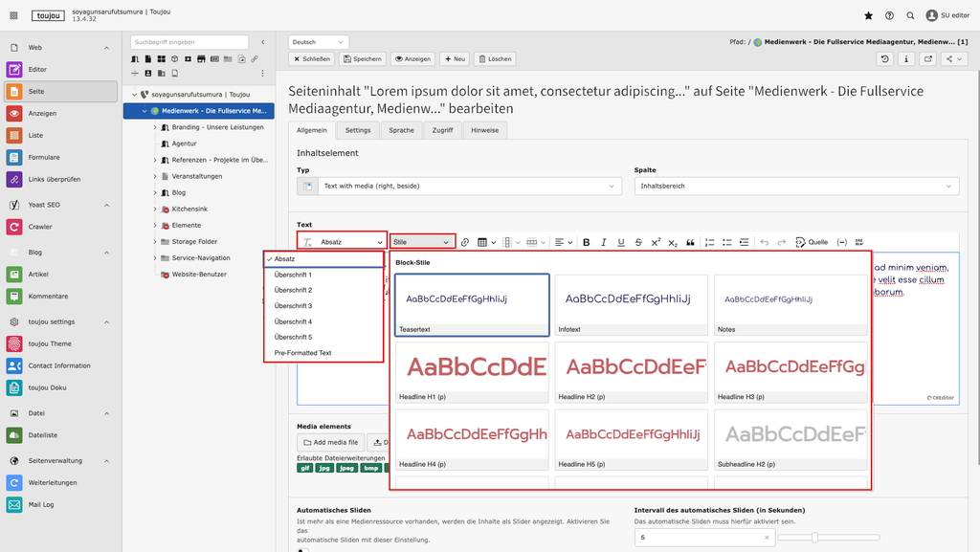Click the Anzeigen button in doc header
The width and height of the screenshot is (980, 552).
[413, 58]
